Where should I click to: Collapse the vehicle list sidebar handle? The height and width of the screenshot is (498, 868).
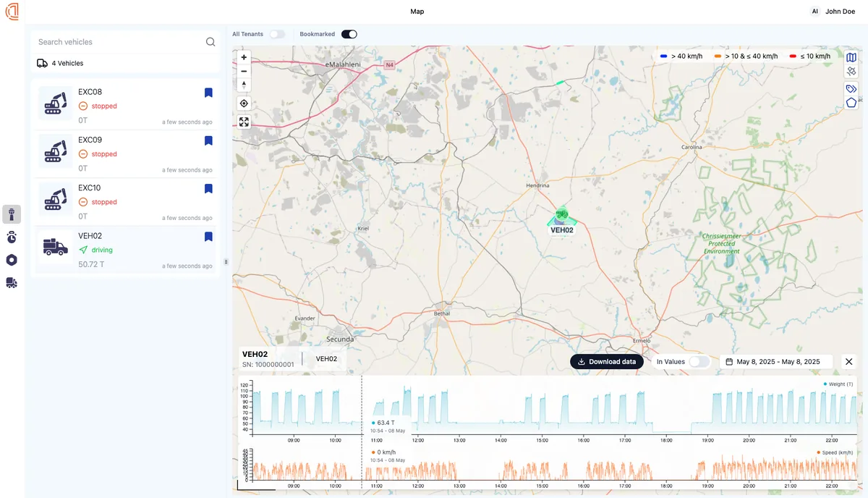(x=226, y=261)
